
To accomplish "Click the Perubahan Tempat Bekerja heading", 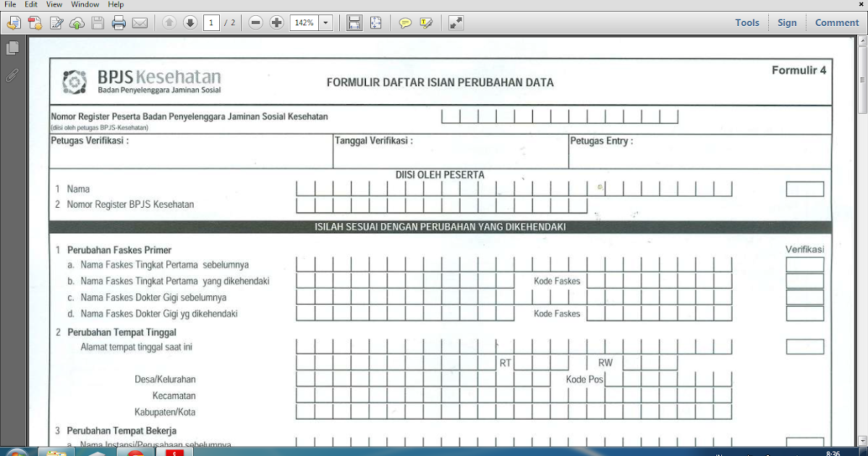I will [x=122, y=431].
